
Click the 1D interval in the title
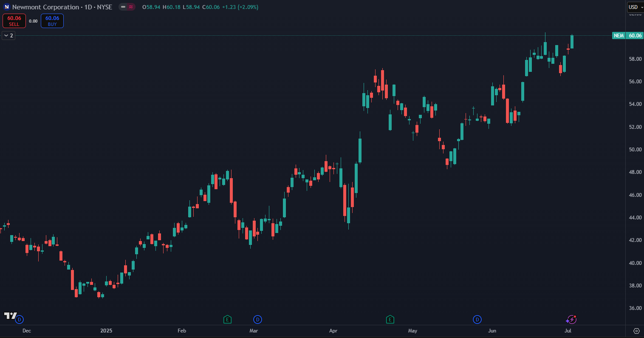[x=88, y=7]
